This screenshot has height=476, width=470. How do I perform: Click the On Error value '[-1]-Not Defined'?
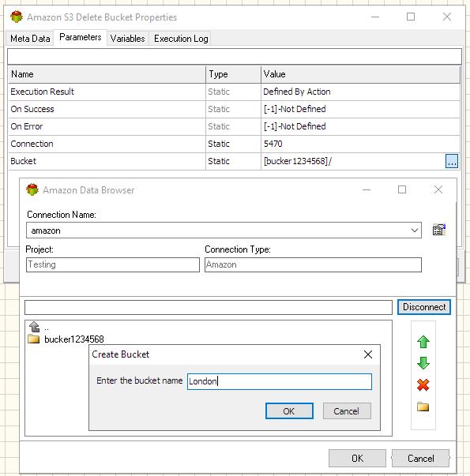point(295,126)
